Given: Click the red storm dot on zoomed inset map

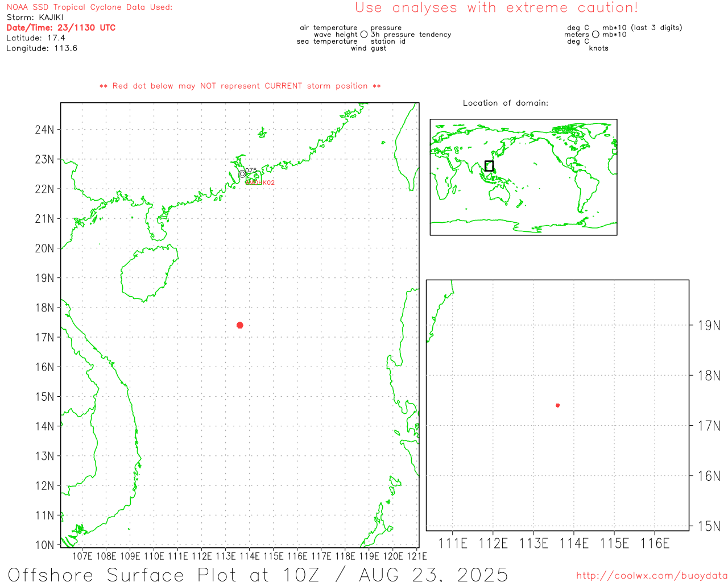Looking at the screenshot, I should [x=558, y=405].
